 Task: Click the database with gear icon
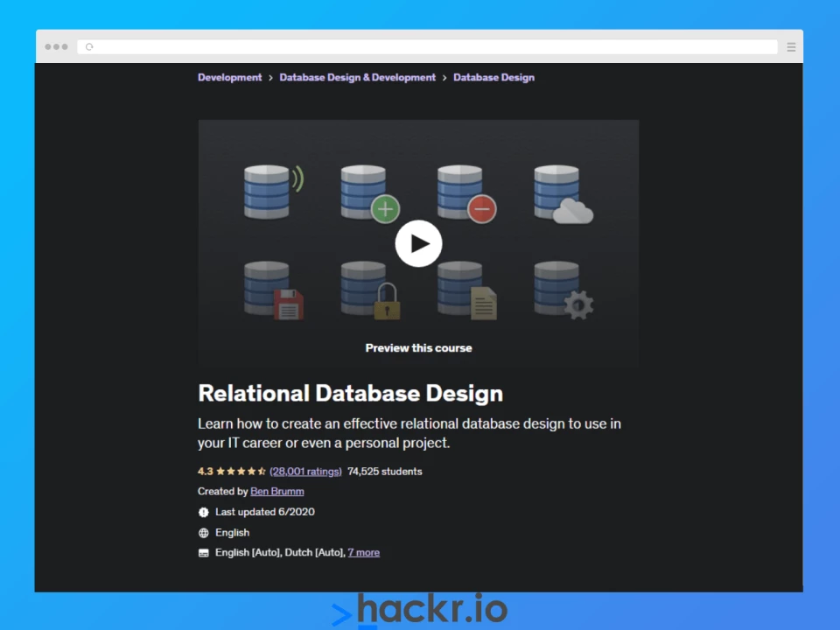563,290
